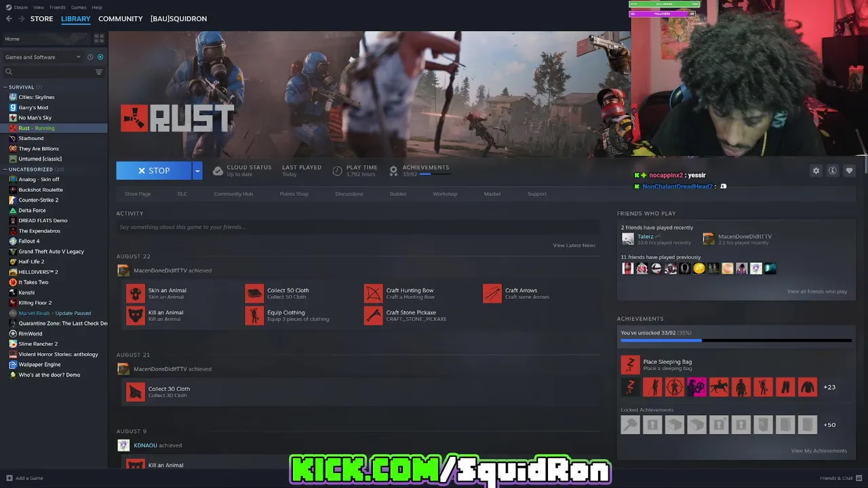This screenshot has height=488, width=868.
Task: Select Marvel Rivals in the library
Action: point(54,313)
